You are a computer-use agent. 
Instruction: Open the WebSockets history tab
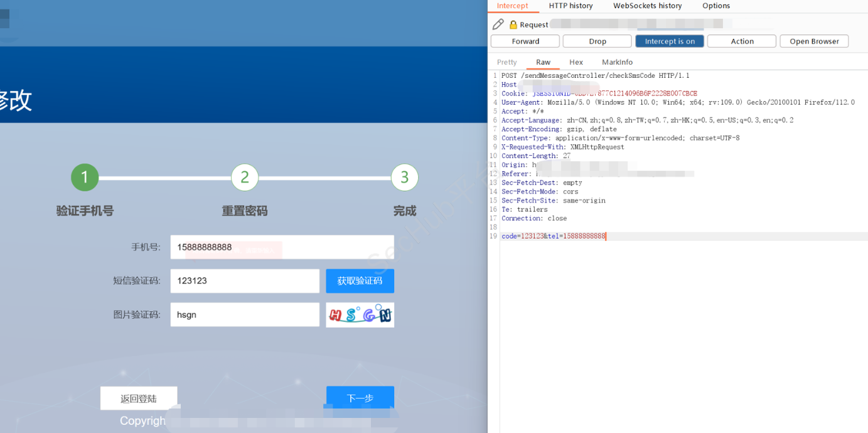647,6
